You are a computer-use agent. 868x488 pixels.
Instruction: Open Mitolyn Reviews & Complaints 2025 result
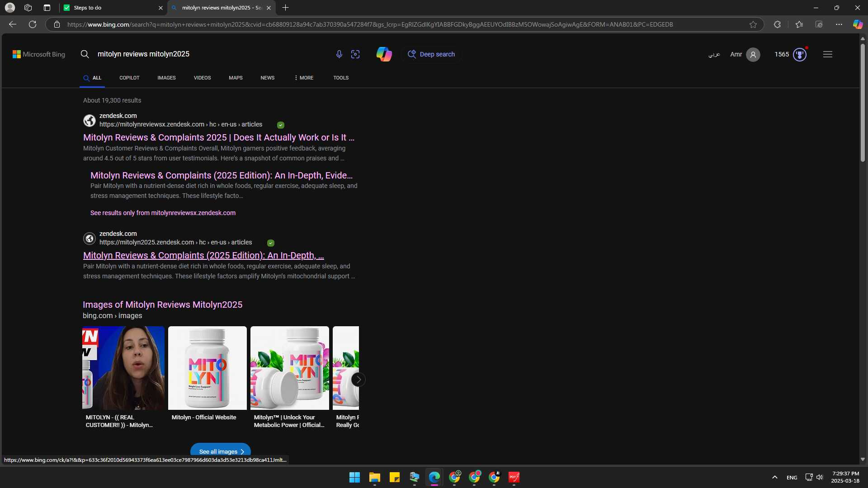[219, 137]
